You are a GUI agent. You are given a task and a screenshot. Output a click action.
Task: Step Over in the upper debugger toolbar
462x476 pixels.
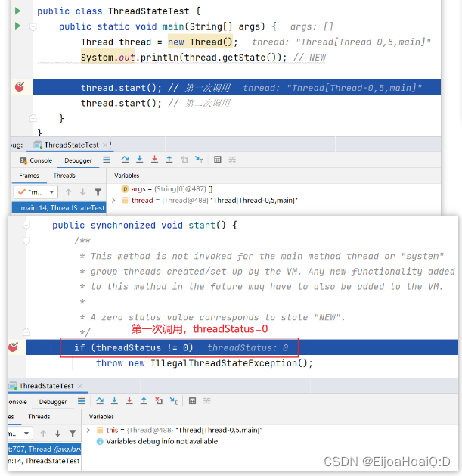click(125, 160)
